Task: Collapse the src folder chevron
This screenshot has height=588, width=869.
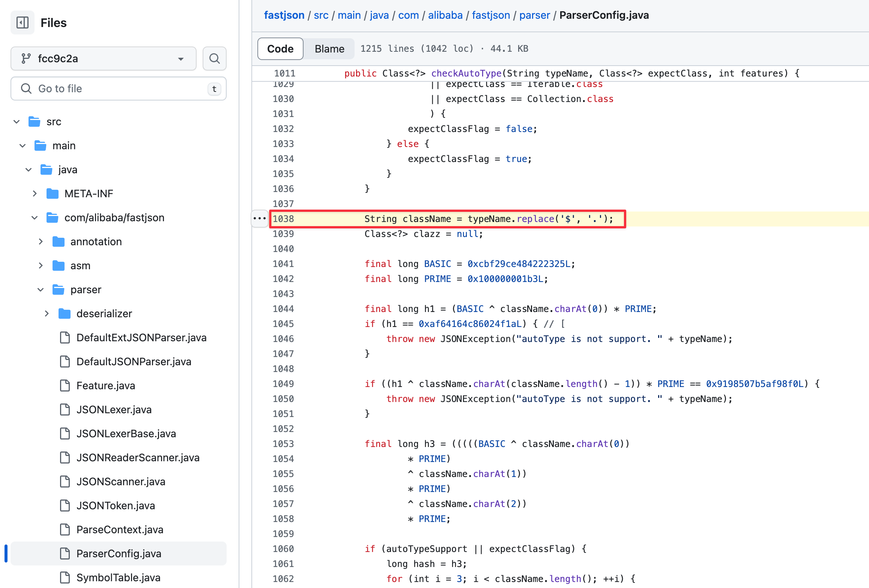Action: [x=17, y=121]
